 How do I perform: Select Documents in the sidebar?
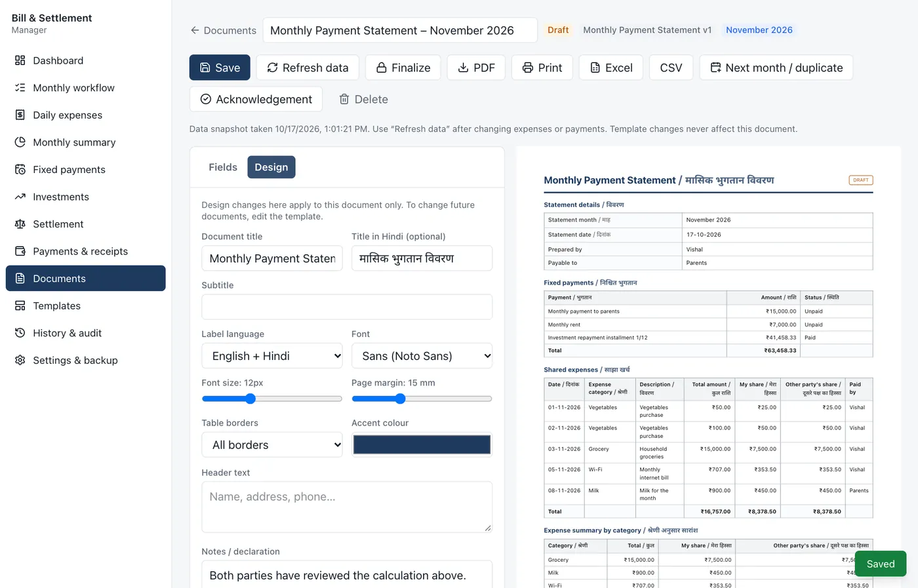pyautogui.click(x=85, y=279)
